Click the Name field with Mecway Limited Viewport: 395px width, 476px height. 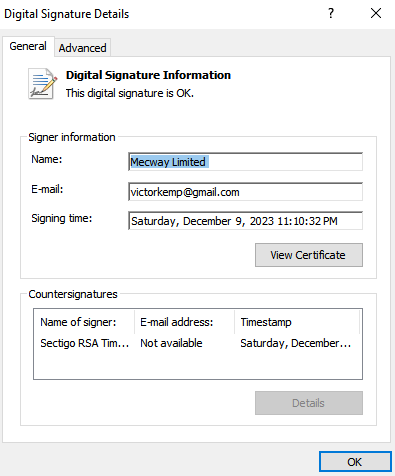point(245,162)
